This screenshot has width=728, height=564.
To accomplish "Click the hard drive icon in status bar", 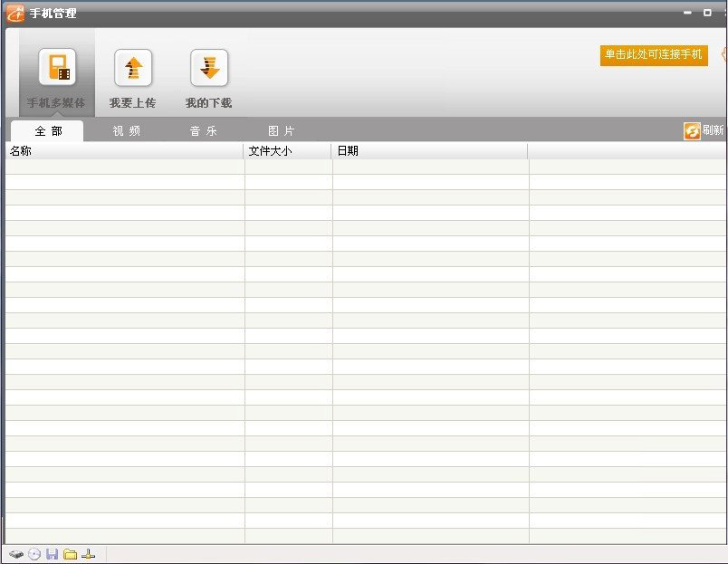I will pos(16,554).
